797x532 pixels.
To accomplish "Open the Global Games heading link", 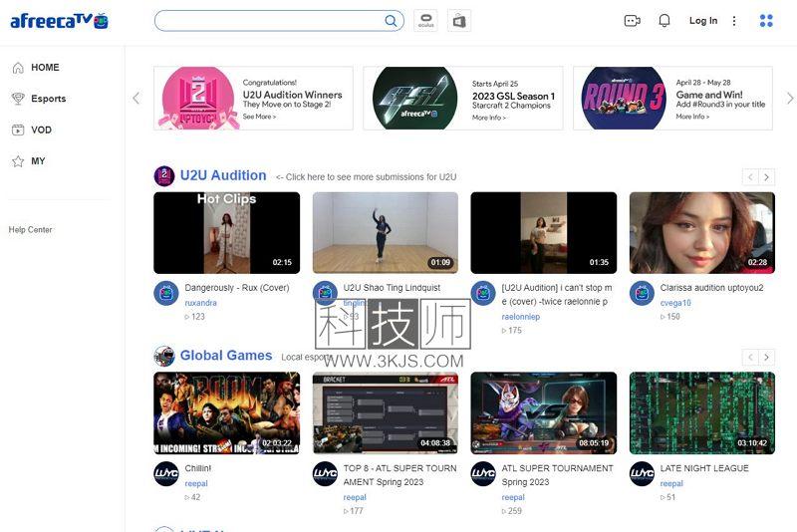I will coord(226,356).
